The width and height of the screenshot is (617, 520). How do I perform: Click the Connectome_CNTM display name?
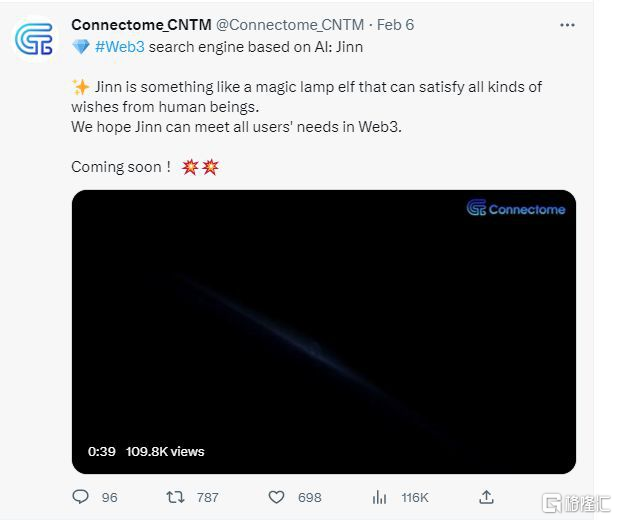point(142,25)
